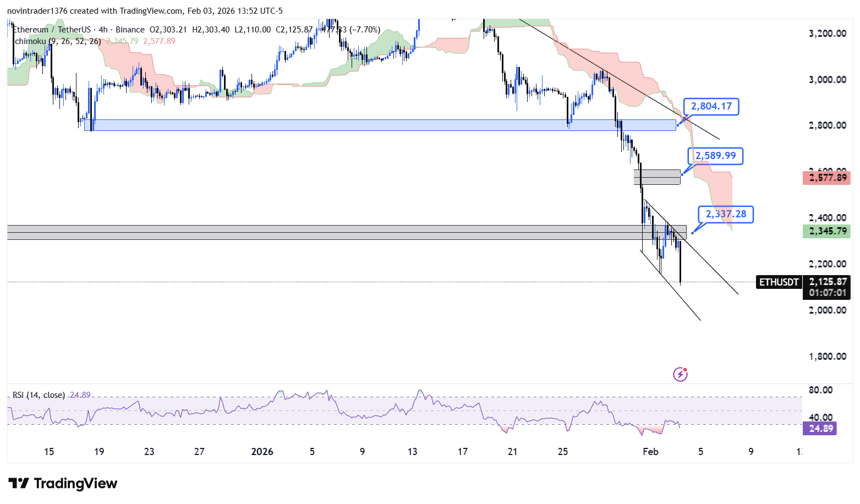Click the Feb label on time axis
Image resolution: width=860 pixels, height=504 pixels.
point(650,452)
